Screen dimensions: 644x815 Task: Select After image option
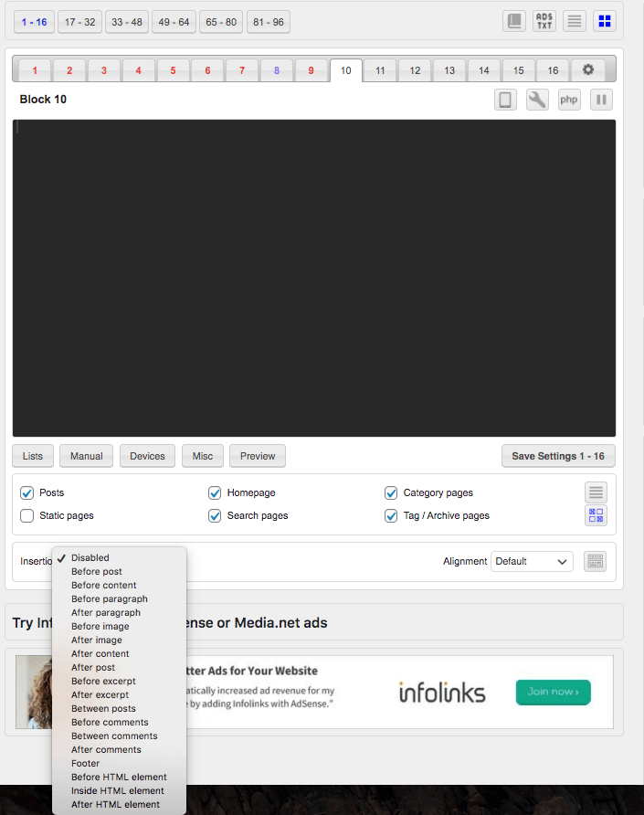(119, 640)
